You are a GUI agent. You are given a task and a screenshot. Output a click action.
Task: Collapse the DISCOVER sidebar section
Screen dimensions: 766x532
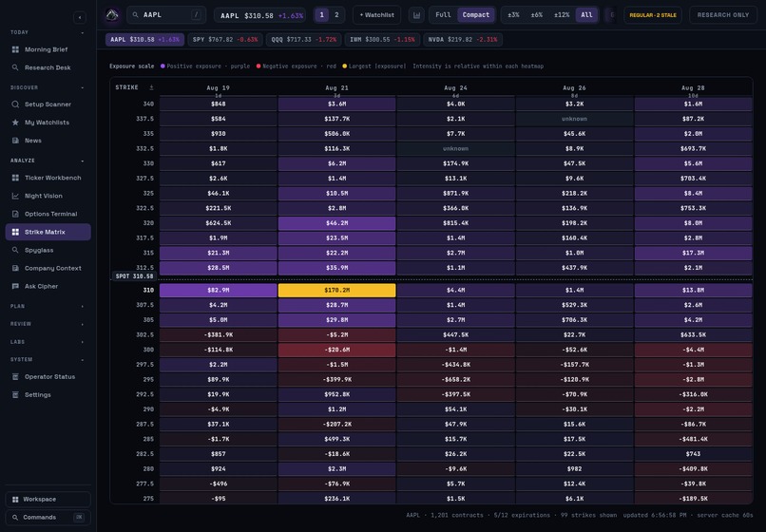click(48, 88)
